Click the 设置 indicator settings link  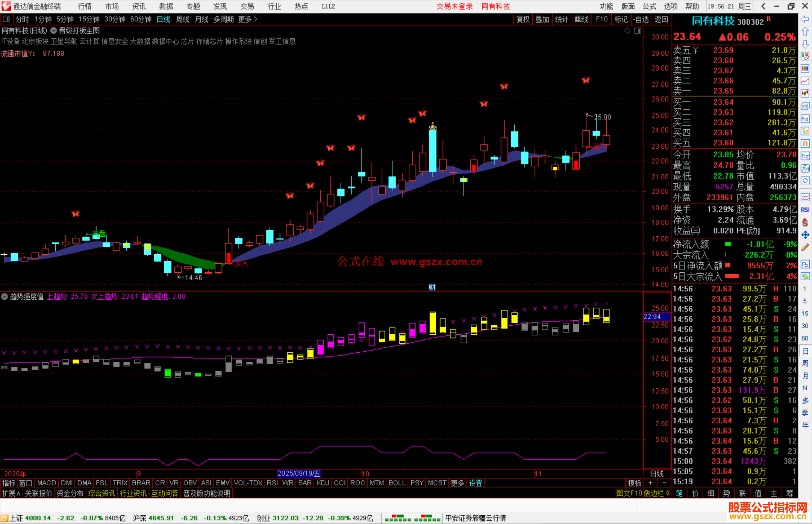pyautogui.click(x=476, y=483)
